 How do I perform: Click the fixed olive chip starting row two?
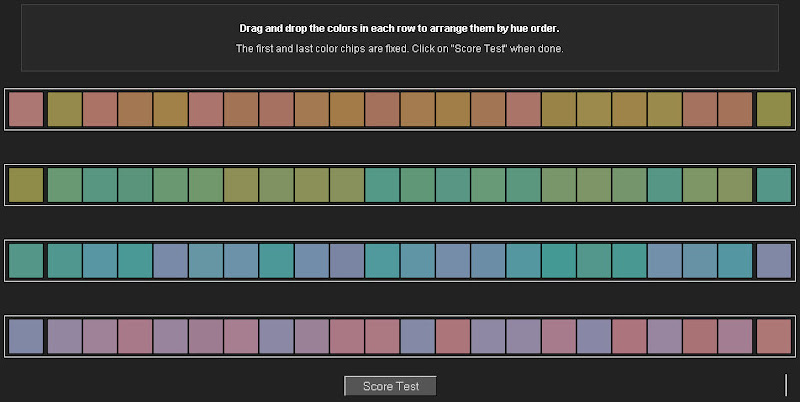pyautogui.click(x=26, y=185)
